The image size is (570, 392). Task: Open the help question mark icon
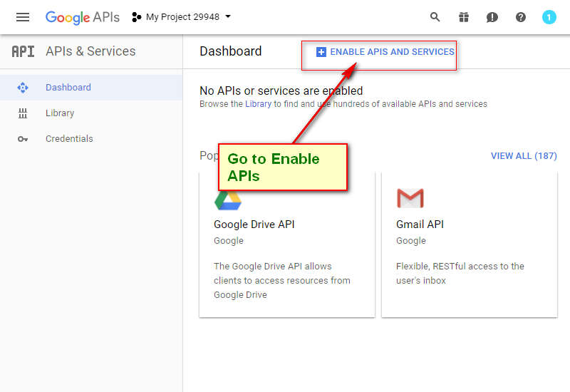click(x=521, y=17)
